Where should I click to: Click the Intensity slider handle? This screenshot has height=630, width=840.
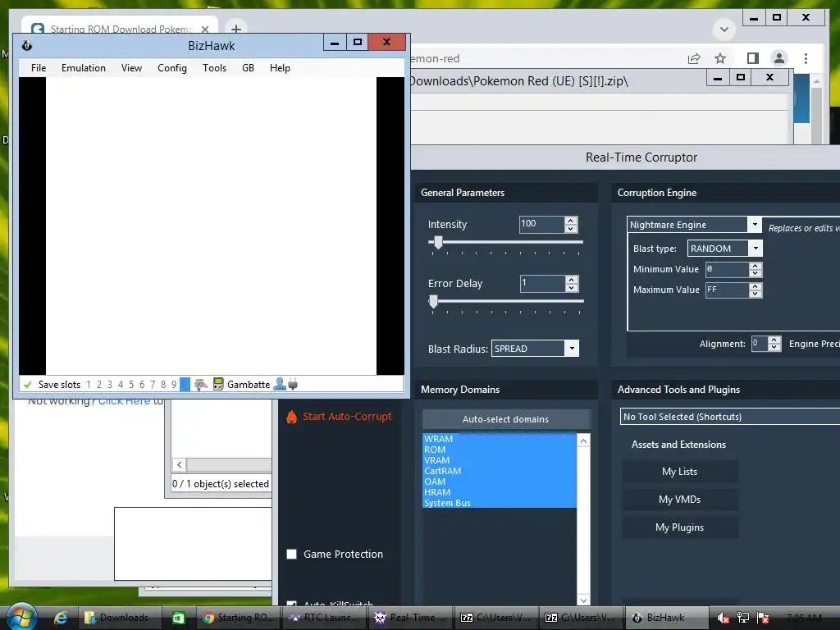(438, 243)
